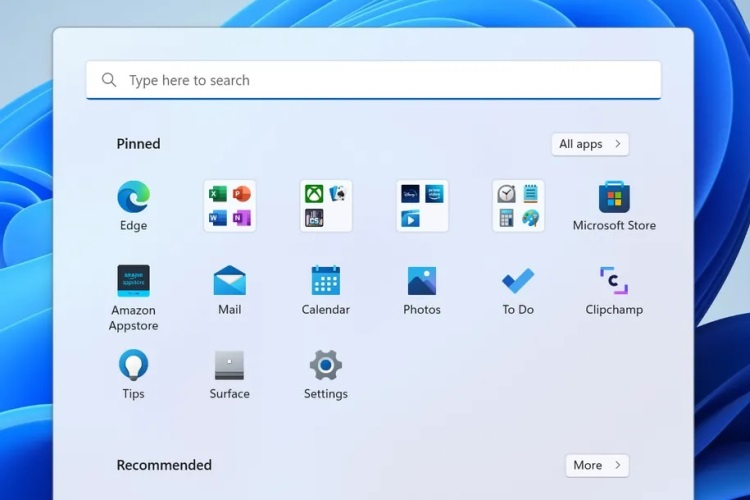Open the utilities folder with Clock and Calculator
This screenshot has height=500, width=750.
[517, 206]
